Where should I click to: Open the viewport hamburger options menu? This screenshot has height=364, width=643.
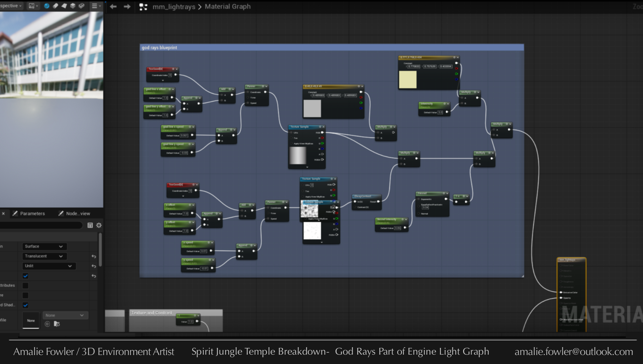pyautogui.click(x=96, y=6)
